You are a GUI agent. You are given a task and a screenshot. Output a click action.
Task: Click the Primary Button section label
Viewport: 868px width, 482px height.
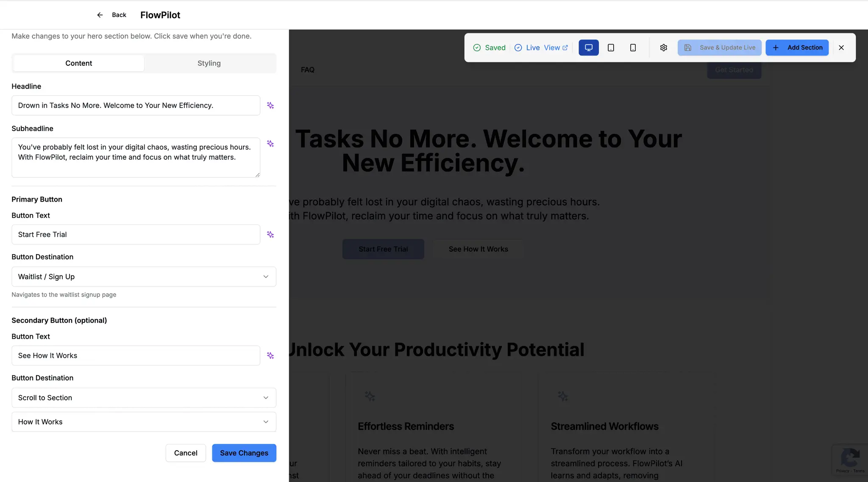[37, 199]
